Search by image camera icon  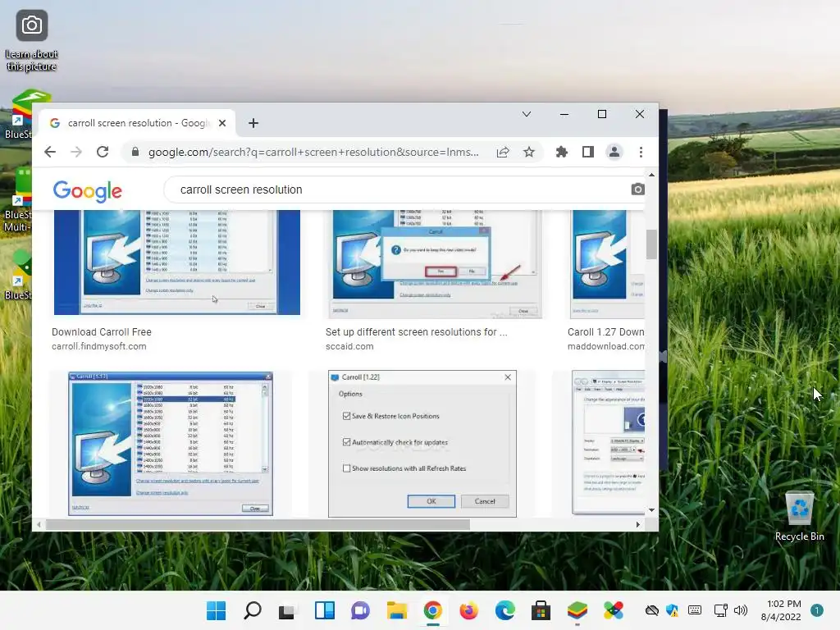pos(637,189)
